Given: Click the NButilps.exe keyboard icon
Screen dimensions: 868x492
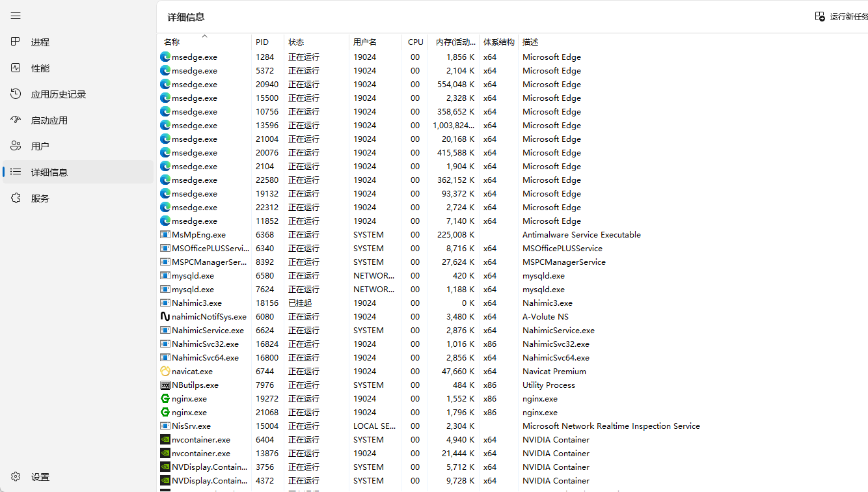Looking at the screenshot, I should coord(165,385).
